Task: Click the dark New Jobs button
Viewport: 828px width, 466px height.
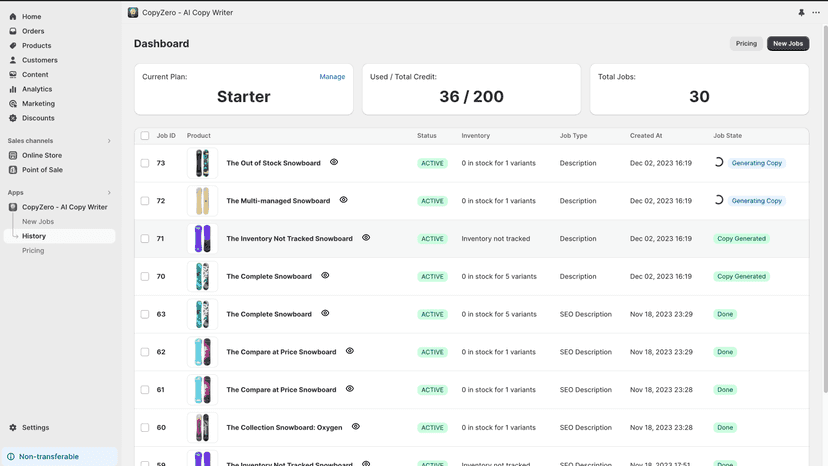Action: click(788, 43)
